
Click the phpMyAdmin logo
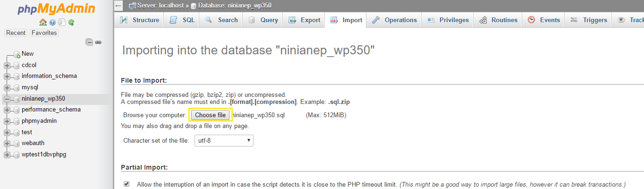coord(56,9)
